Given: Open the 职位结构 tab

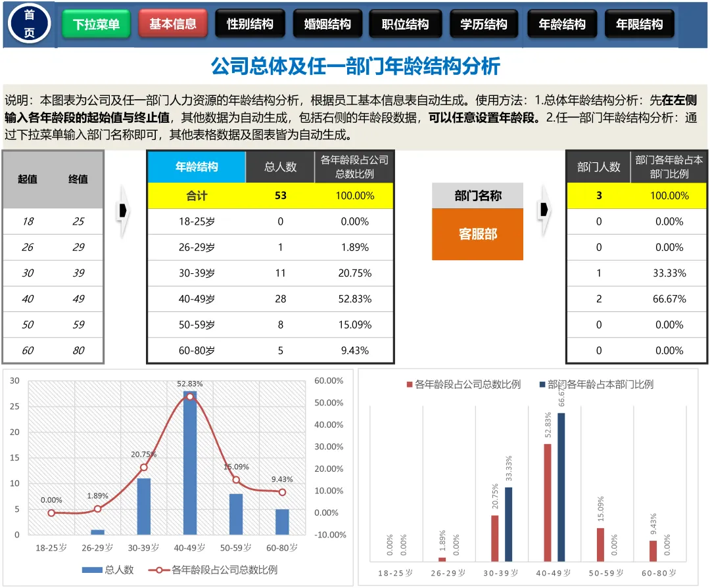Looking at the screenshot, I should 405,24.
